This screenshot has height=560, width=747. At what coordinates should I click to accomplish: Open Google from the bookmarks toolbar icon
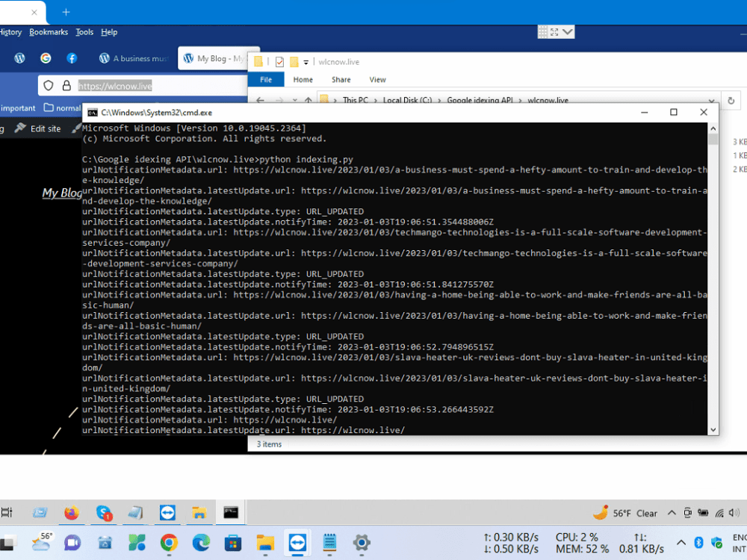[46, 58]
